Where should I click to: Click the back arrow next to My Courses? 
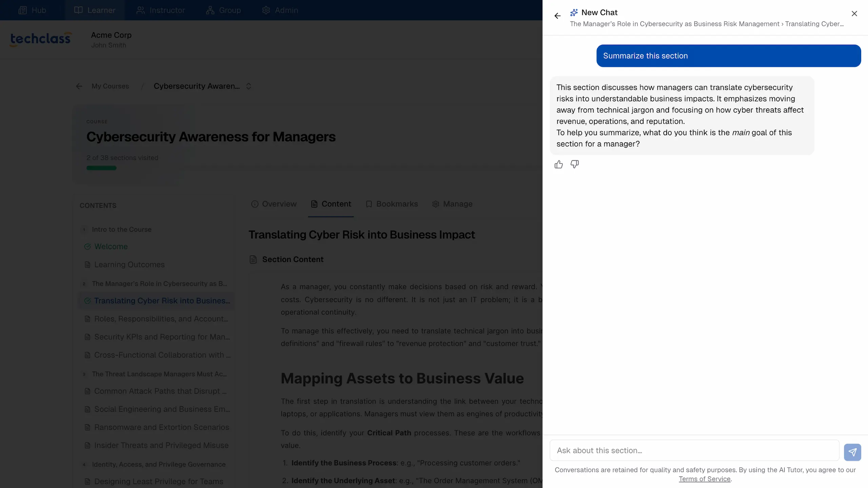click(79, 86)
